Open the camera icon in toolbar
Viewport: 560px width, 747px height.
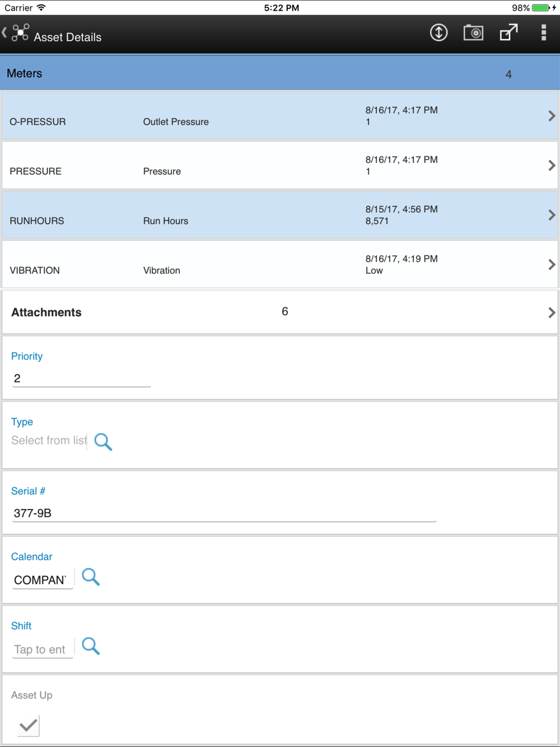click(x=473, y=33)
